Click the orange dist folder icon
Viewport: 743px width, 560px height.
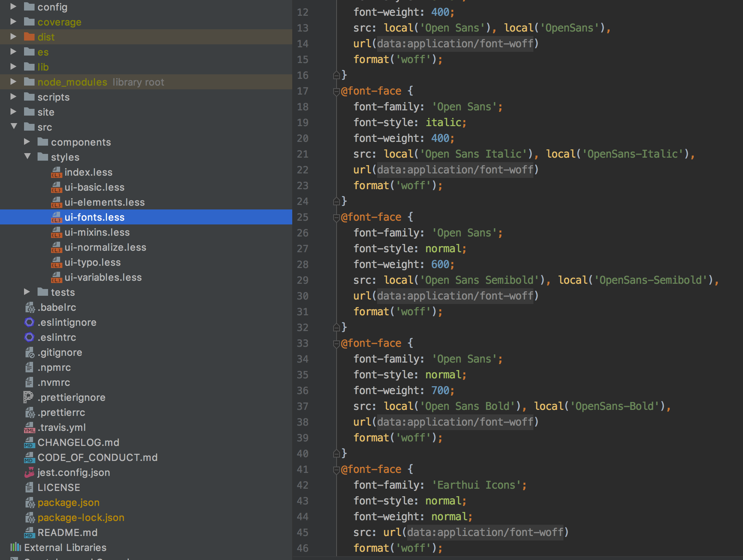pyautogui.click(x=29, y=37)
